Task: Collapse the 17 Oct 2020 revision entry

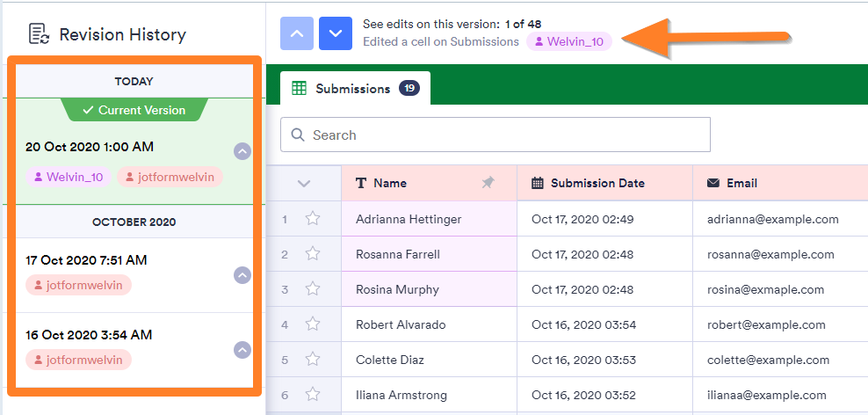Action: (x=242, y=275)
